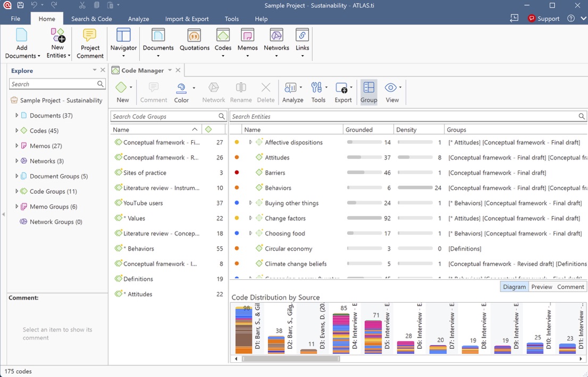Open the Add Documents dropdown arrow

coord(39,56)
